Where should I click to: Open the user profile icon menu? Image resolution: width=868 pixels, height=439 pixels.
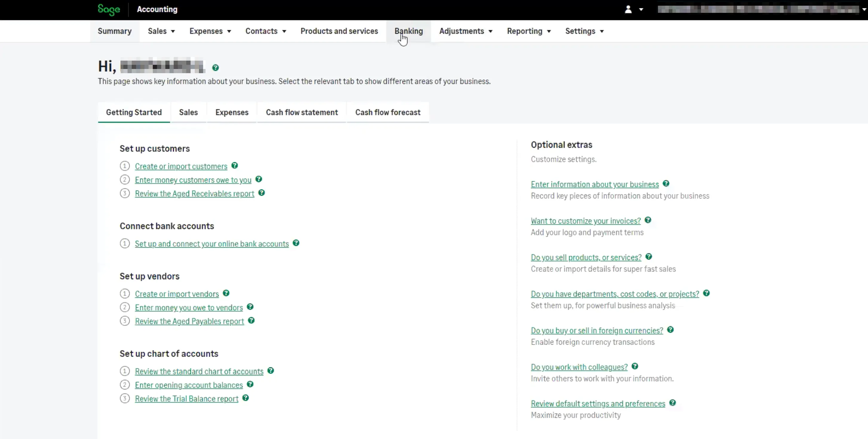(x=628, y=10)
